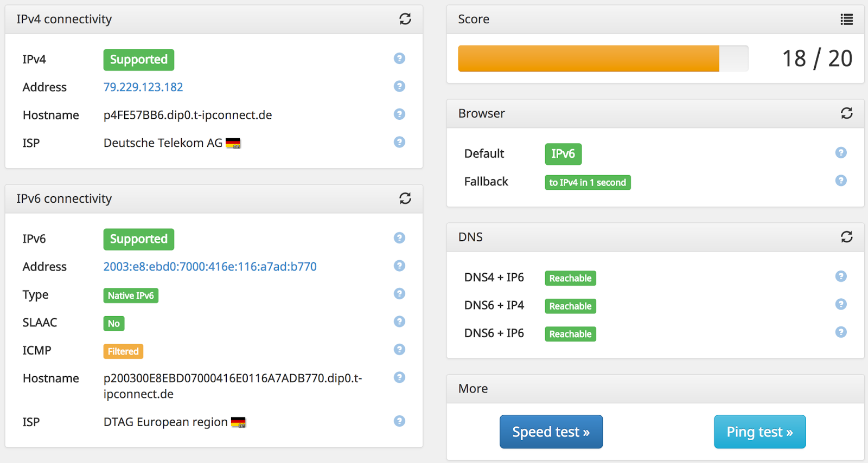Open the IPv6 address 2003:e8:ebd0 link
This screenshot has width=868, height=463.
point(210,267)
